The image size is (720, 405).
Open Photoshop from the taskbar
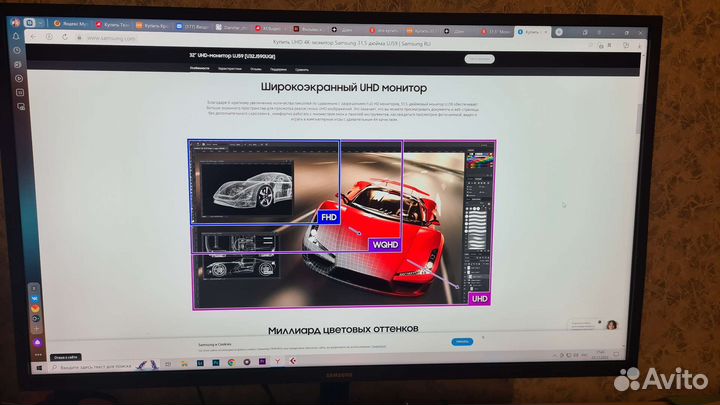216,363
